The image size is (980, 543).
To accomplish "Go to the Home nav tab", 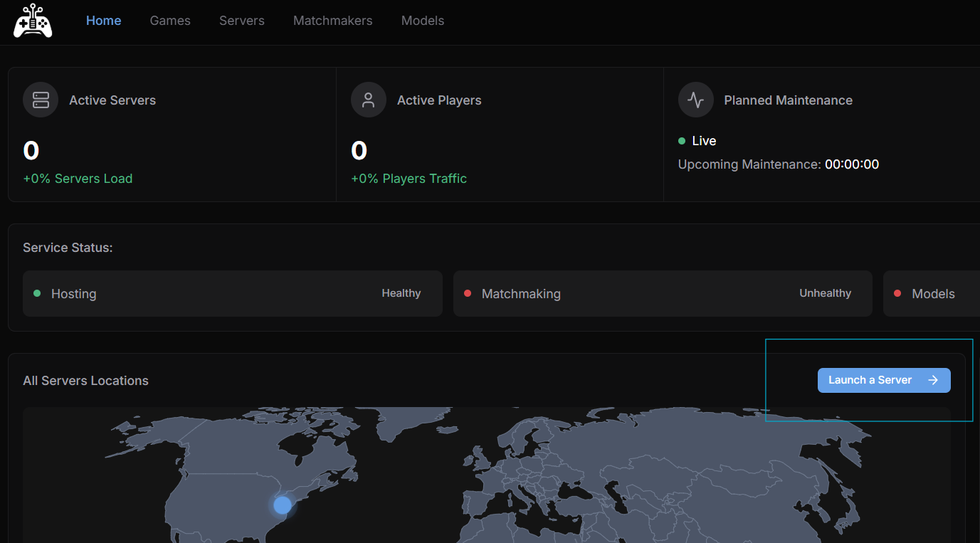I will pyautogui.click(x=103, y=21).
